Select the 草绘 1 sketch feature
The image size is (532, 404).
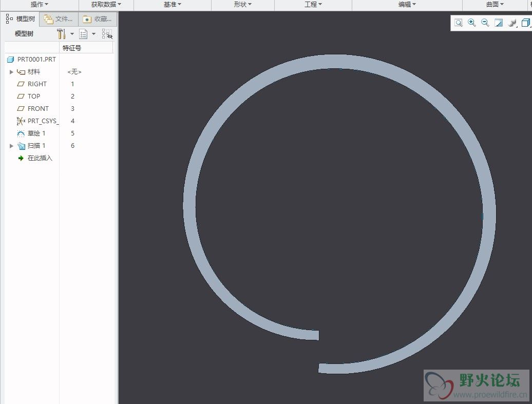point(36,133)
